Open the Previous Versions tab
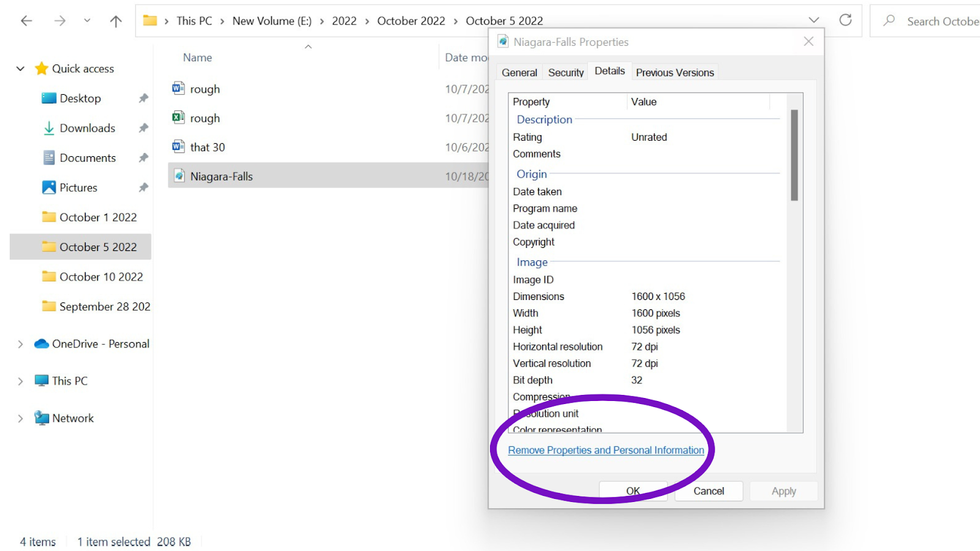This screenshot has width=980, height=551. click(x=674, y=72)
